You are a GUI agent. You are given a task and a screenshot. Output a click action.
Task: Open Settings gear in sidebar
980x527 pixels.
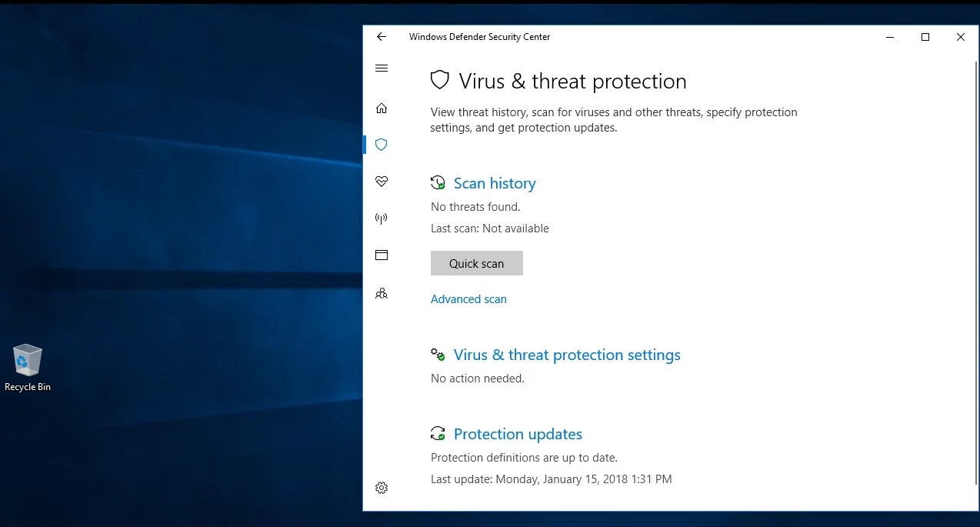coord(382,488)
